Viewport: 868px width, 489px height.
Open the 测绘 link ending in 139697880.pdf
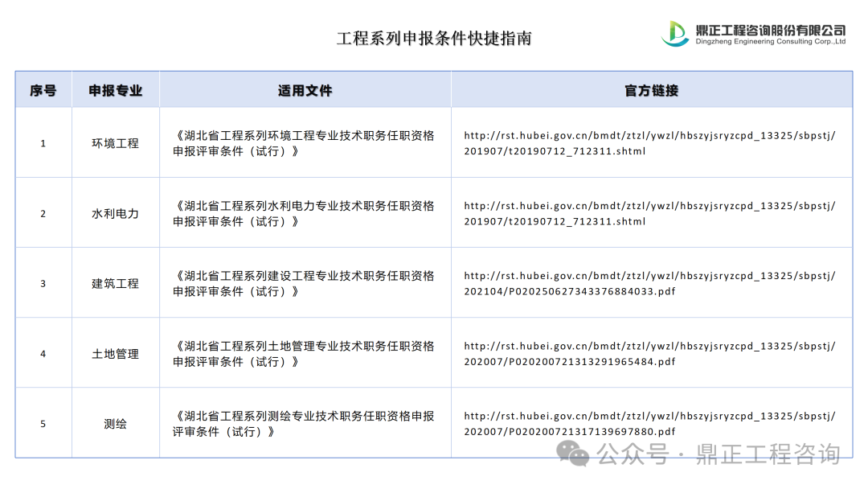click(649, 424)
